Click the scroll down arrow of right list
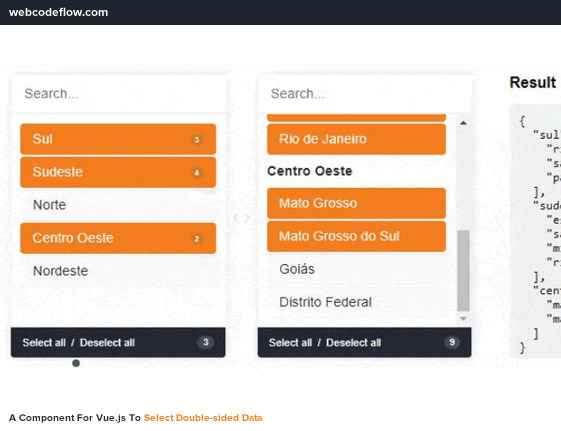561x431 pixels. click(x=463, y=319)
